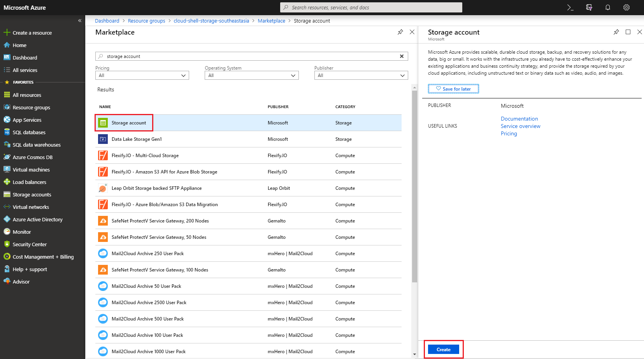
Task: Expand the Publisher filter dropdown
Action: click(x=361, y=75)
